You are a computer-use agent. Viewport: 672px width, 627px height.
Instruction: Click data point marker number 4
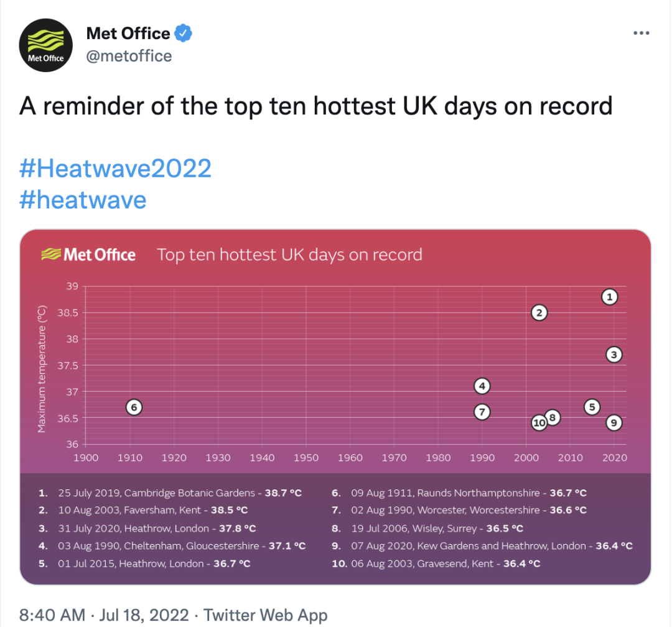pyautogui.click(x=482, y=386)
